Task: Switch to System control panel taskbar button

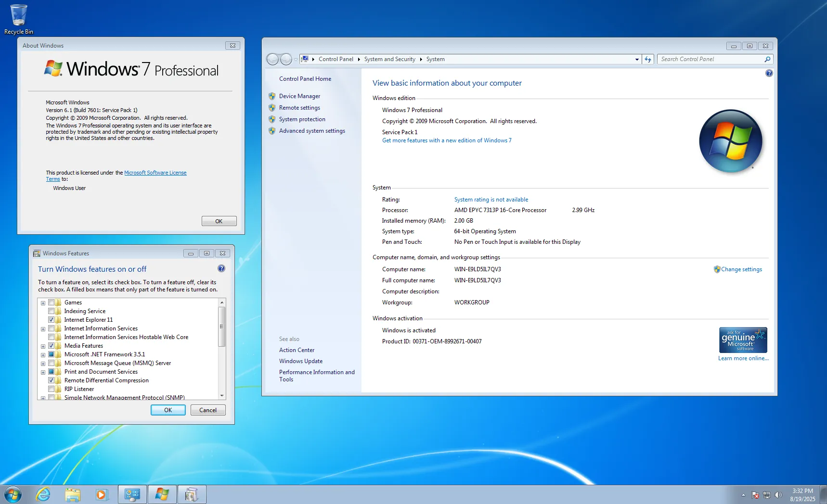Action: click(132, 494)
